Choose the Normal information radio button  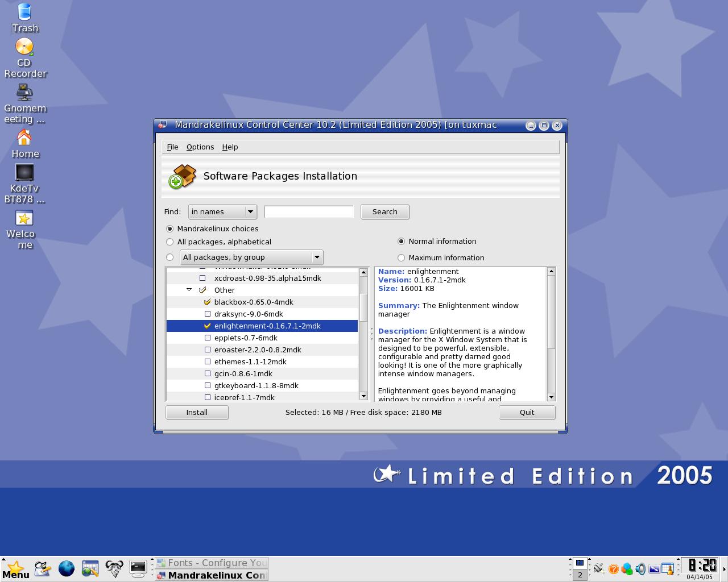pos(401,241)
